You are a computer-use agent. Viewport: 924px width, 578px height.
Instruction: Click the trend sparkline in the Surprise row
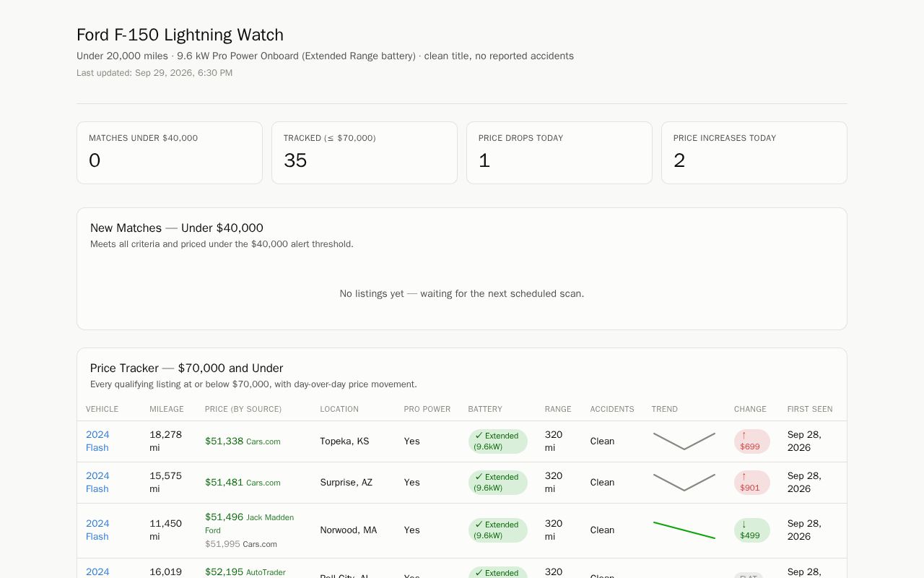[x=684, y=482]
